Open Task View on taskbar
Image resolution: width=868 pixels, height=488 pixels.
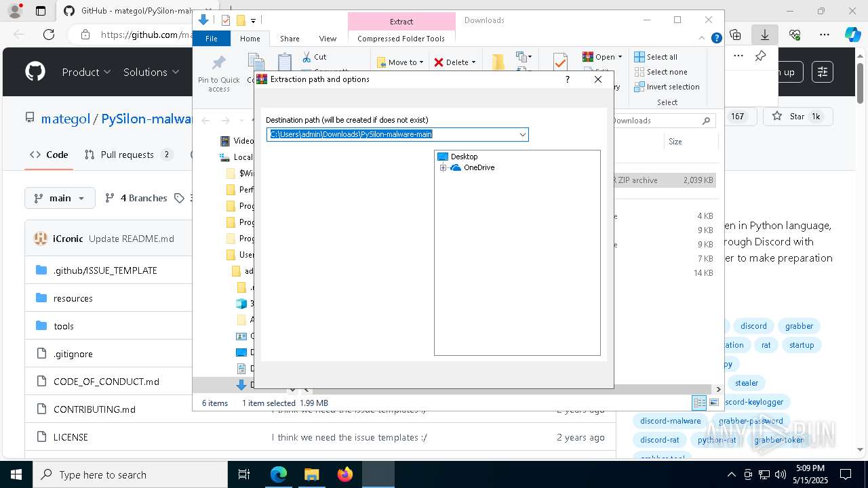(244, 474)
